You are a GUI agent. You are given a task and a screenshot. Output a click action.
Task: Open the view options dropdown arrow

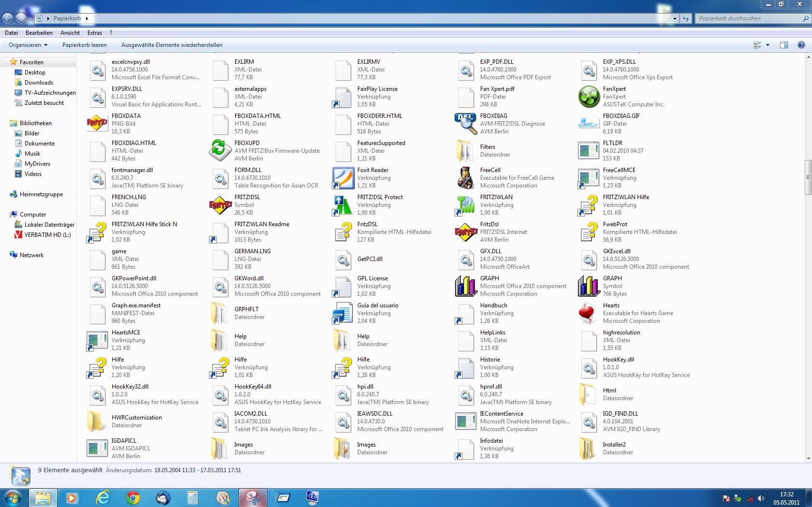coord(768,45)
